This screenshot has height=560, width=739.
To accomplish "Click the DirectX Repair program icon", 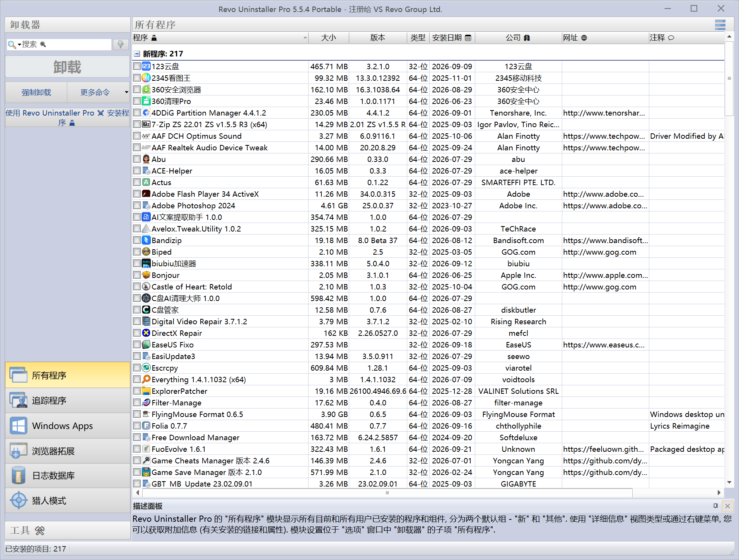I will (x=146, y=333).
